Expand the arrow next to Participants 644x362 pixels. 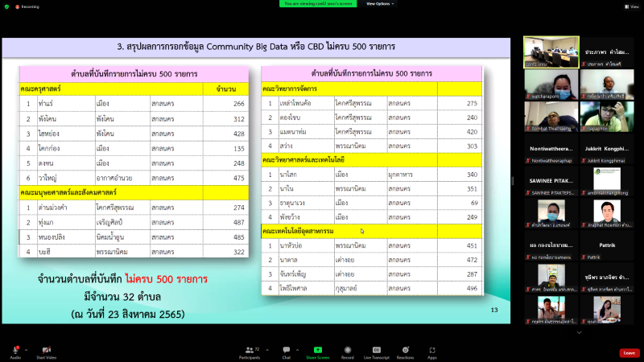tap(266, 349)
